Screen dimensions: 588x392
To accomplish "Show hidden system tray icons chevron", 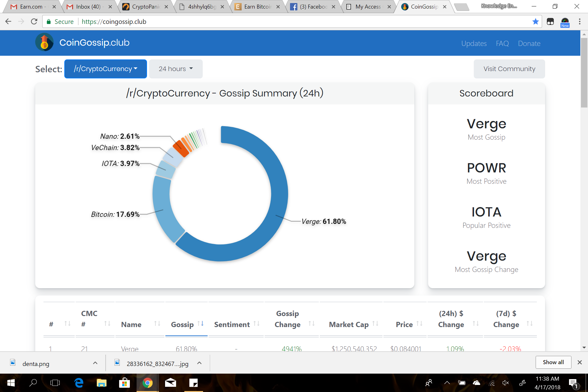I will click(447, 383).
